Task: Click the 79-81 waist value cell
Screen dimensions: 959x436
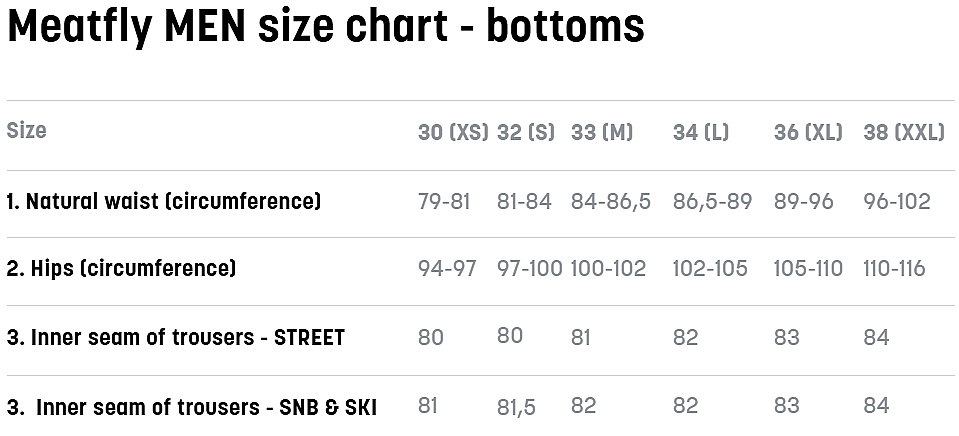Action: coord(444,201)
